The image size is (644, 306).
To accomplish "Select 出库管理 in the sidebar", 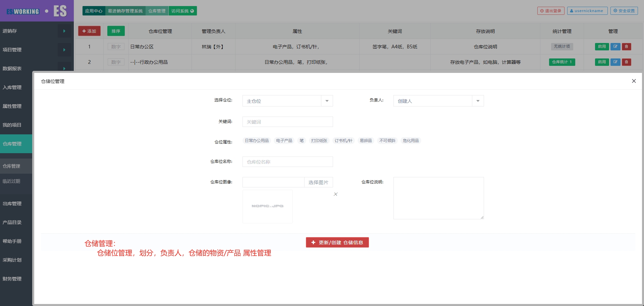I will 12,204.
